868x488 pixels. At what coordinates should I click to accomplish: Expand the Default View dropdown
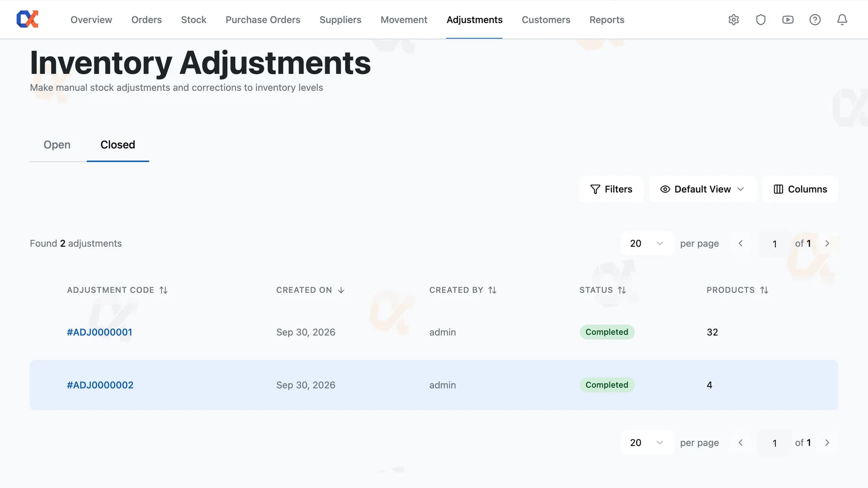point(702,189)
